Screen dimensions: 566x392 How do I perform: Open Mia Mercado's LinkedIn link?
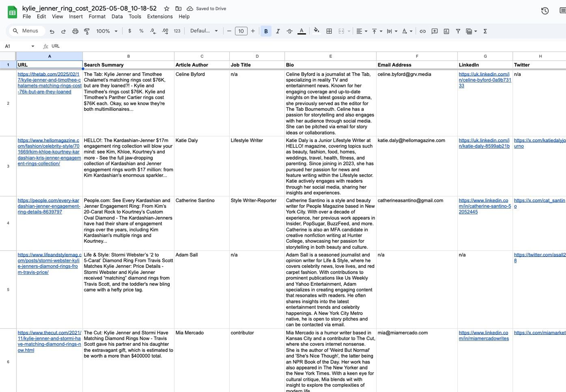coord(484,335)
